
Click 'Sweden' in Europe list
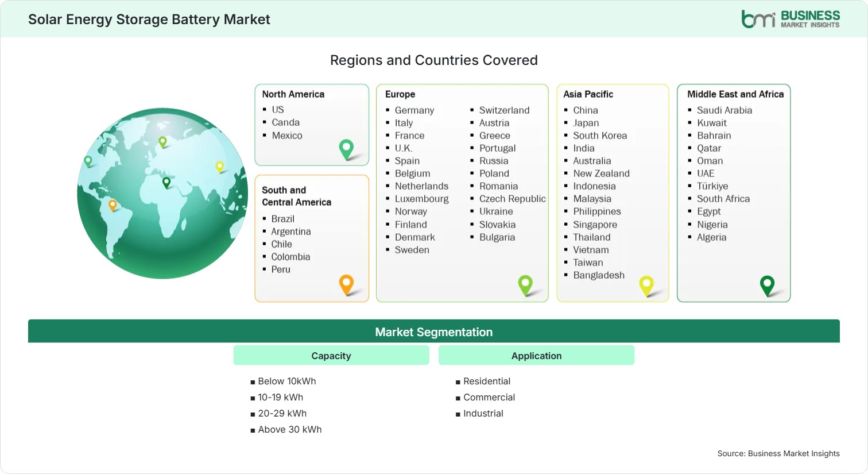coord(412,250)
